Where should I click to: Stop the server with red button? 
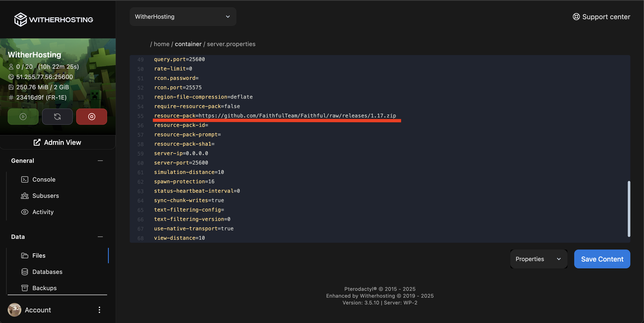click(x=92, y=116)
